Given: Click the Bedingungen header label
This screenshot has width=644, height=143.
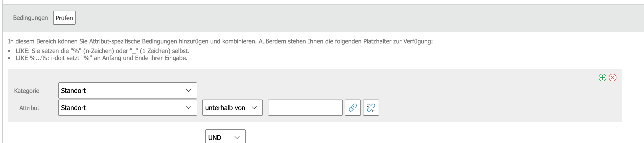Looking at the screenshot, I should coord(30,18).
